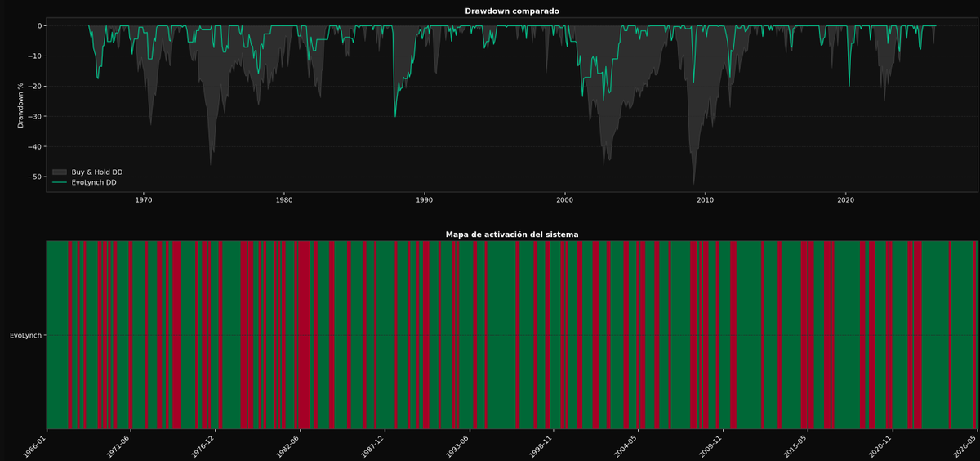
Task: Click the 2004-05 heatmap date label
Action: click(626, 445)
